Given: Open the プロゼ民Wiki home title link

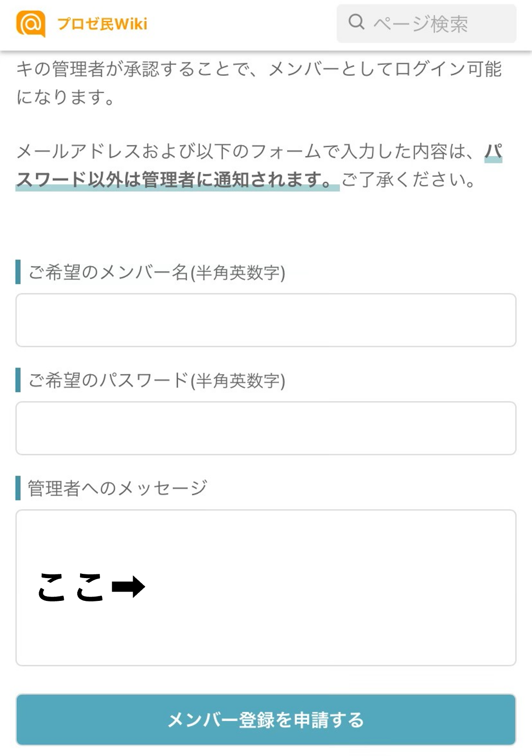Looking at the screenshot, I should (102, 24).
